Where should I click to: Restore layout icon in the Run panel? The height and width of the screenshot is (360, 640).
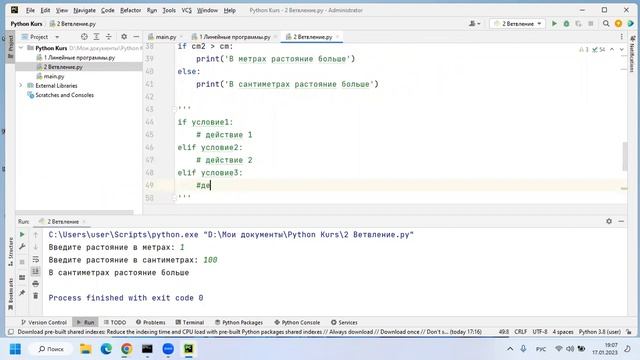pos(22,278)
